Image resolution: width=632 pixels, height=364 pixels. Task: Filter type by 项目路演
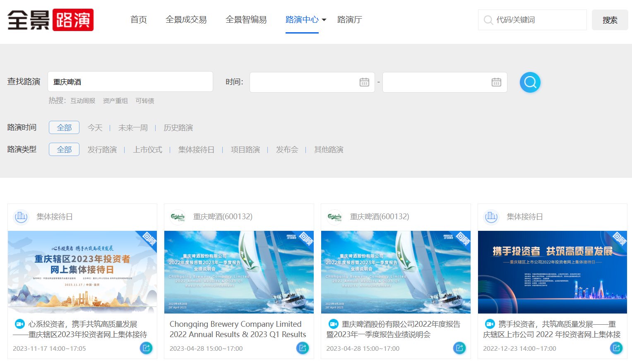coord(245,149)
